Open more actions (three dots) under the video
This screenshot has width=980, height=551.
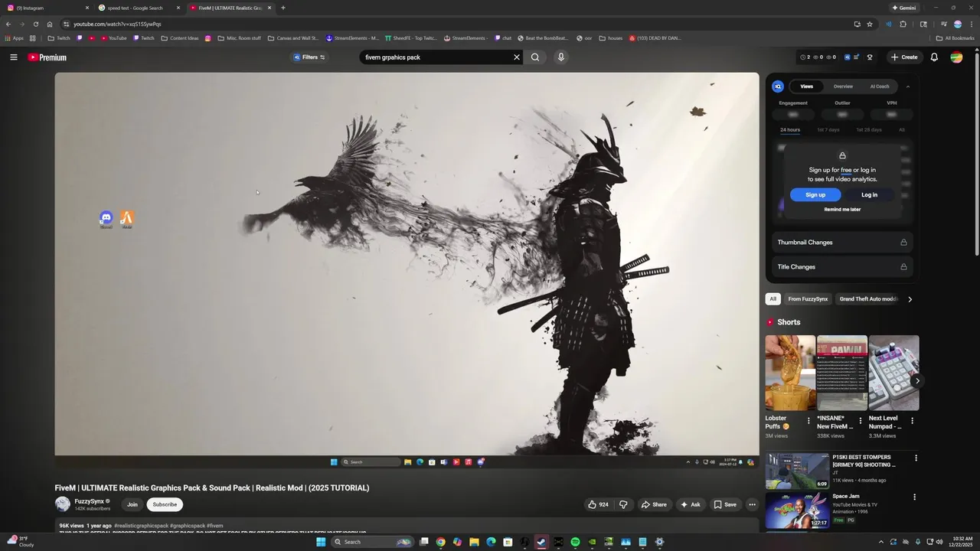(752, 505)
